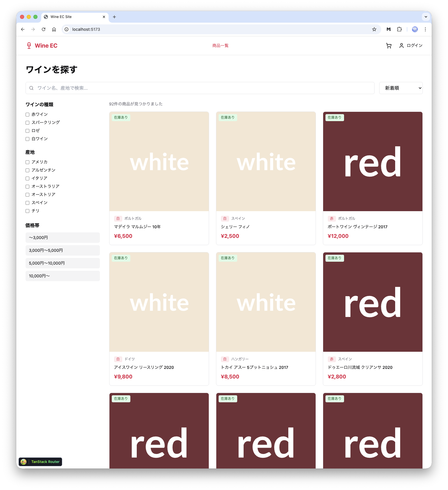The height and width of the screenshot is (490, 448).
Task: Select the 3,000円〜5,000円 price range
Action: click(x=62, y=250)
